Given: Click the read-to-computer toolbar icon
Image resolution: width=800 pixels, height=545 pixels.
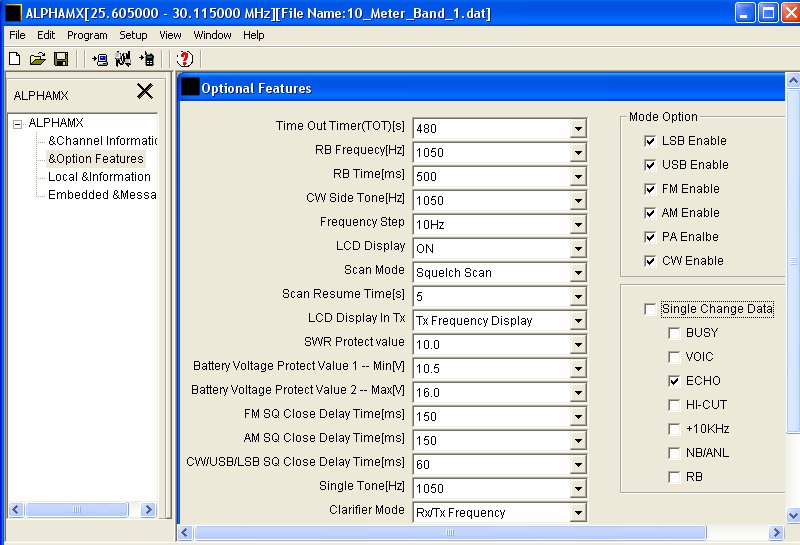Looking at the screenshot, I should (100, 59).
